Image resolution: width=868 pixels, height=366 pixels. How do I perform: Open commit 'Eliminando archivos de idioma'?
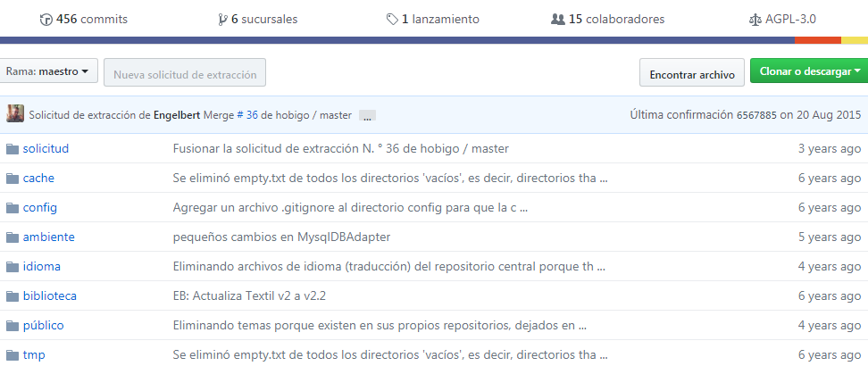tap(389, 266)
